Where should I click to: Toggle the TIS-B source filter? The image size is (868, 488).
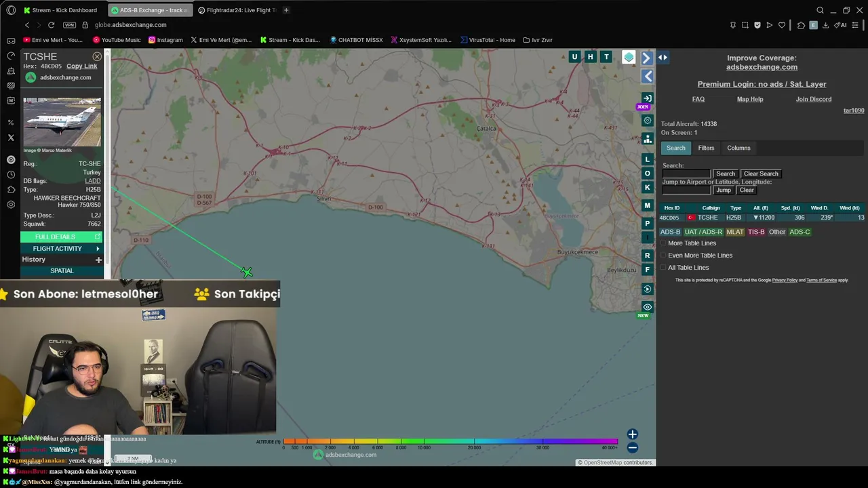(x=756, y=232)
